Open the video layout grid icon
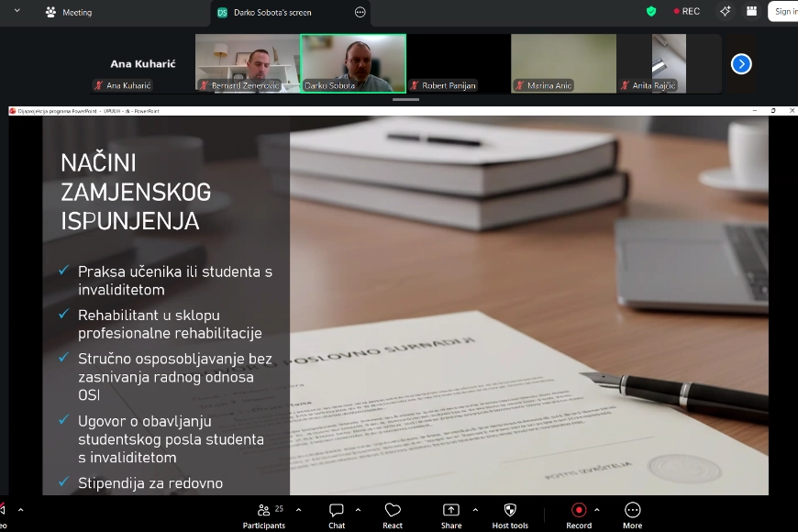Viewport: 798px width, 532px height. (x=752, y=11)
